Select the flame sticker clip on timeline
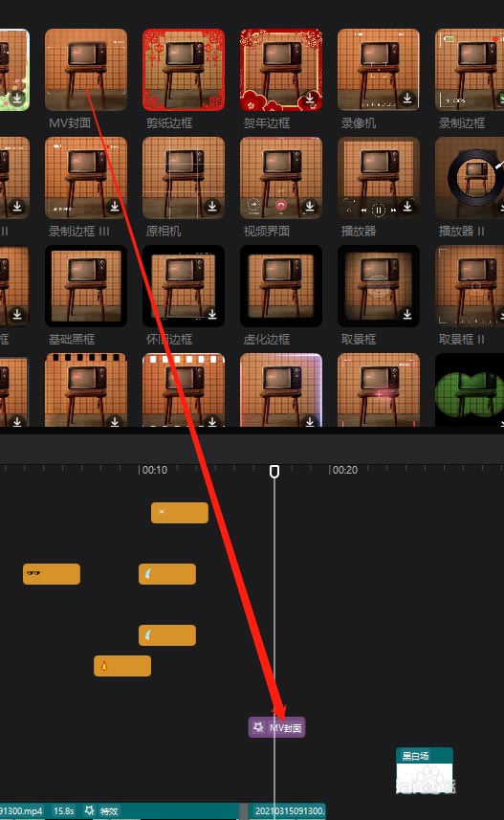Viewport: 504px width, 820px height. (x=122, y=666)
